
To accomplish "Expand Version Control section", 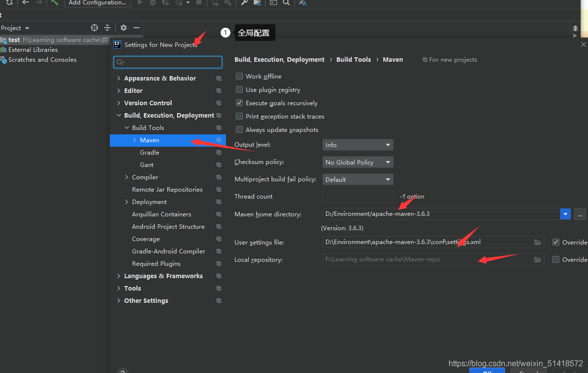I will [119, 103].
